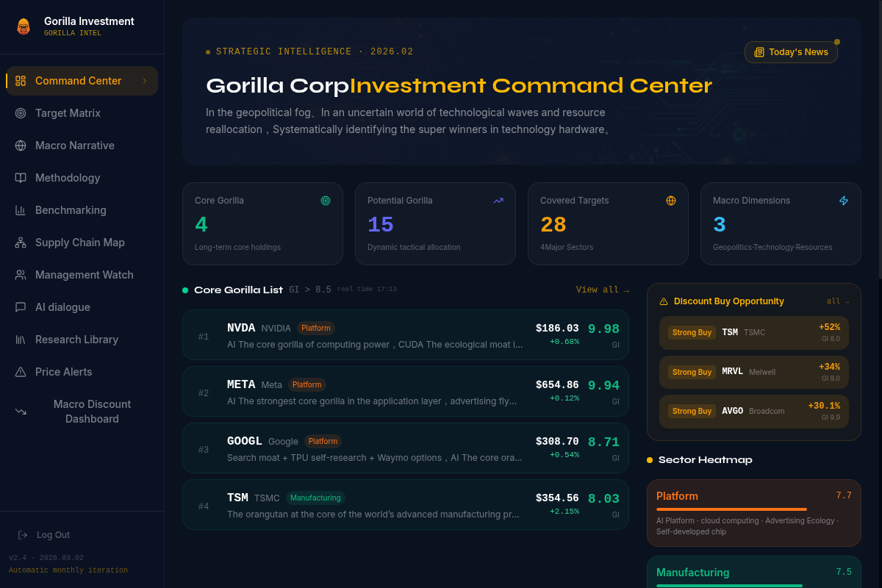Go to the Methodology section
Image resolution: width=882 pixels, height=588 pixels.
(82, 178)
